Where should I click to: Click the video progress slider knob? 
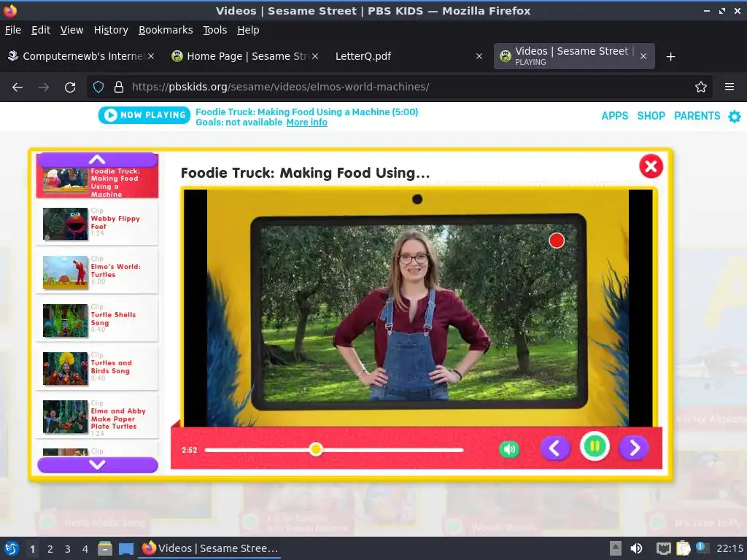[x=316, y=449]
